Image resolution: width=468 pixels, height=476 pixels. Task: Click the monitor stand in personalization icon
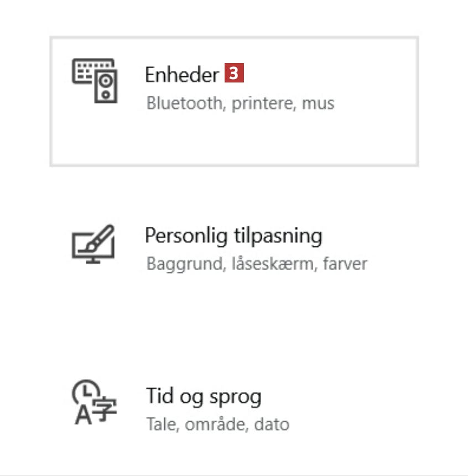pyautogui.click(x=93, y=261)
